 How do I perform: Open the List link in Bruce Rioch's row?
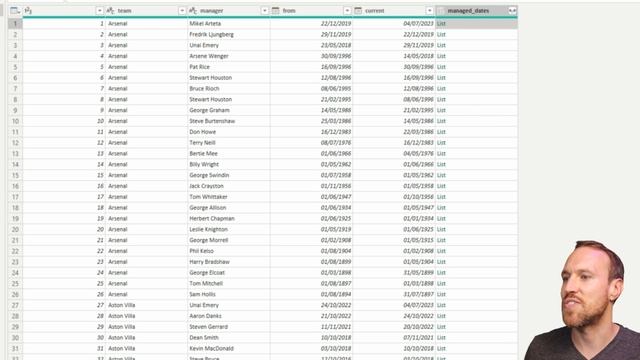pos(441,89)
